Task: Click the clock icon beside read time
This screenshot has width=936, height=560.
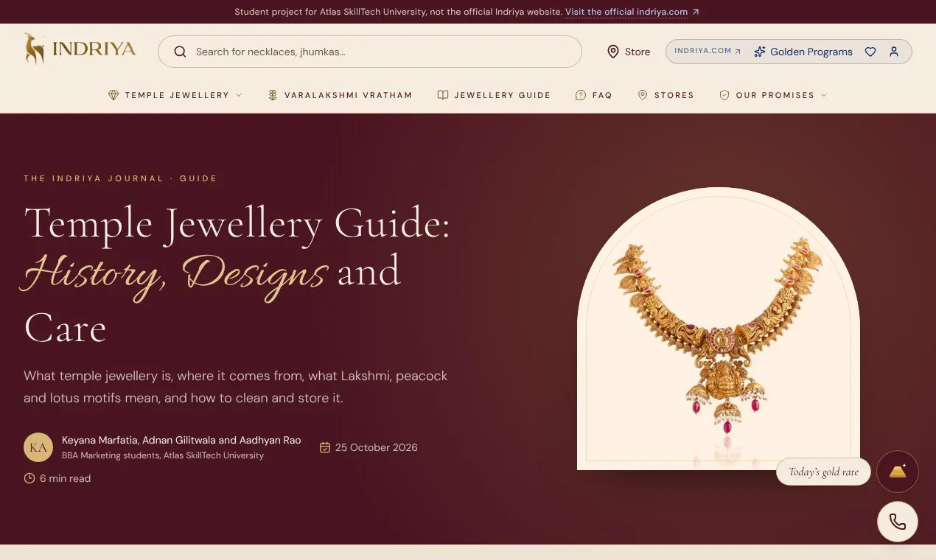Action: tap(29, 478)
